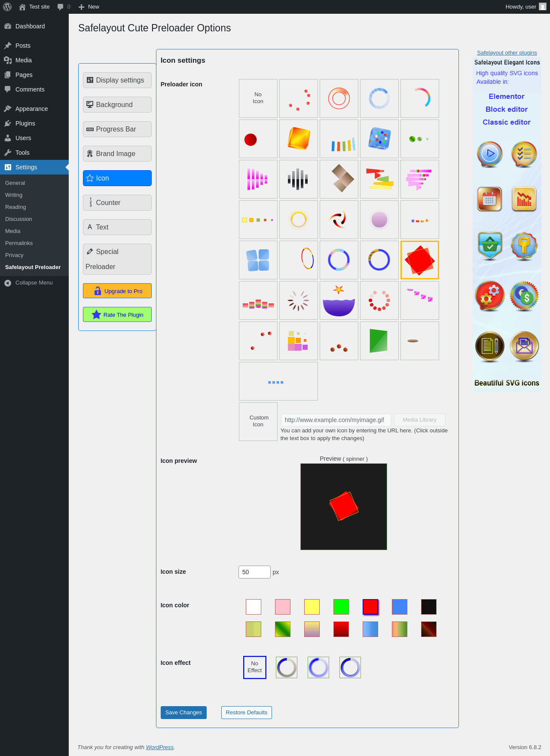
Task: Click Save Changes button
Action: pyautogui.click(x=183, y=713)
